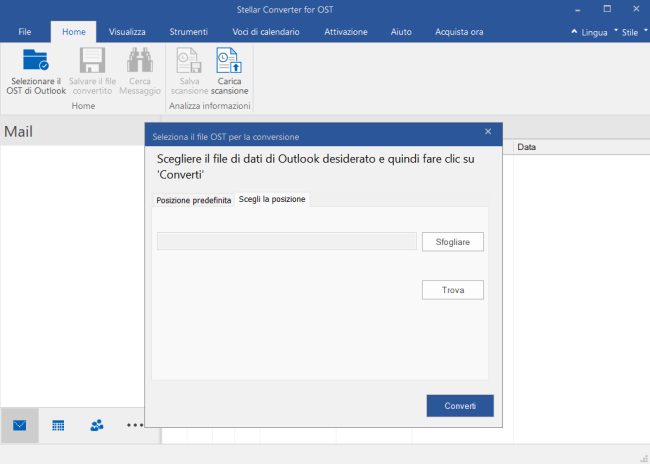Click Selezionare il OST di Outlook icon
Screen dimensions: 650x464
pos(36,60)
